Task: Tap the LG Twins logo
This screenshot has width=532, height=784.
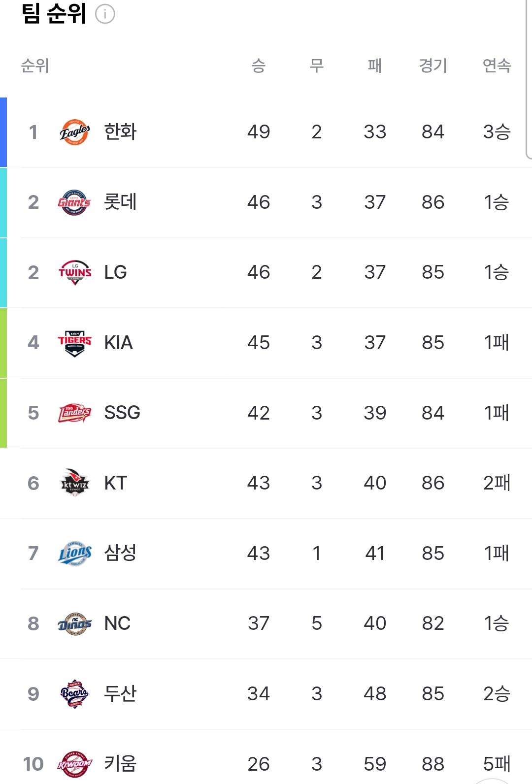Action: pyautogui.click(x=75, y=272)
